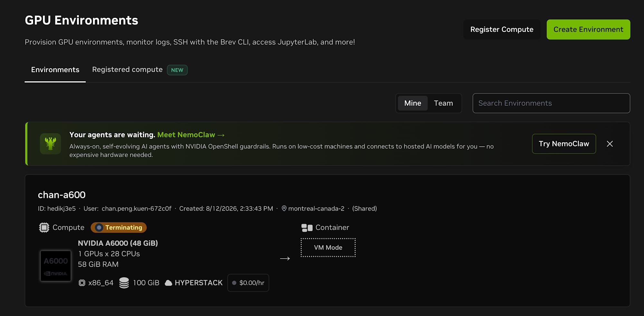Click the Terminating status badge
This screenshot has height=316, width=644.
[118, 228]
